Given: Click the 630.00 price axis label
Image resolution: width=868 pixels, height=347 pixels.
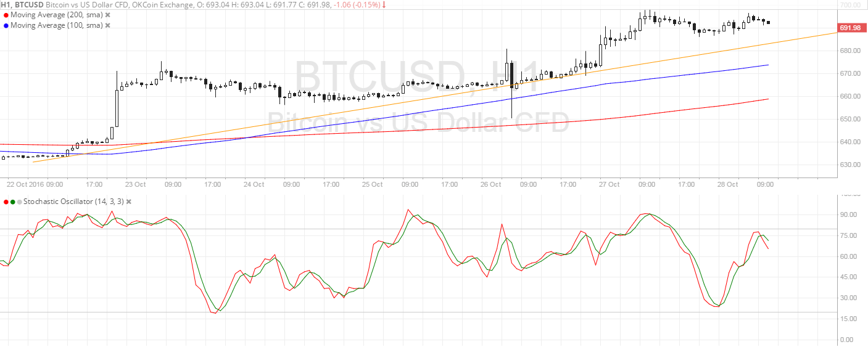Looking at the screenshot, I should click(x=850, y=165).
